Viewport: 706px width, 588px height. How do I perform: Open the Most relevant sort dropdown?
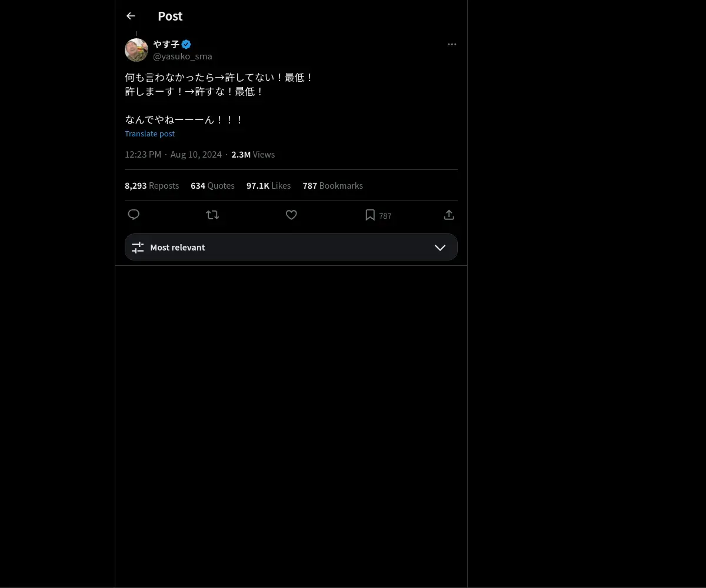(x=291, y=247)
